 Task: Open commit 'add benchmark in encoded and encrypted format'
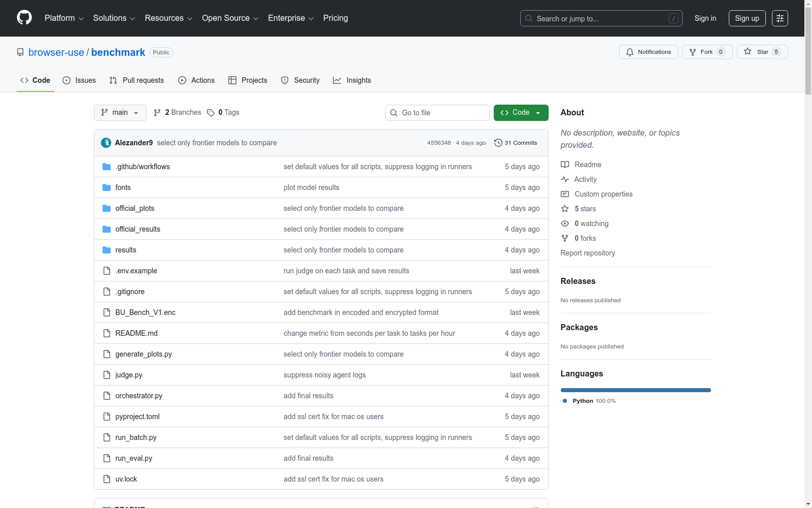(x=361, y=312)
